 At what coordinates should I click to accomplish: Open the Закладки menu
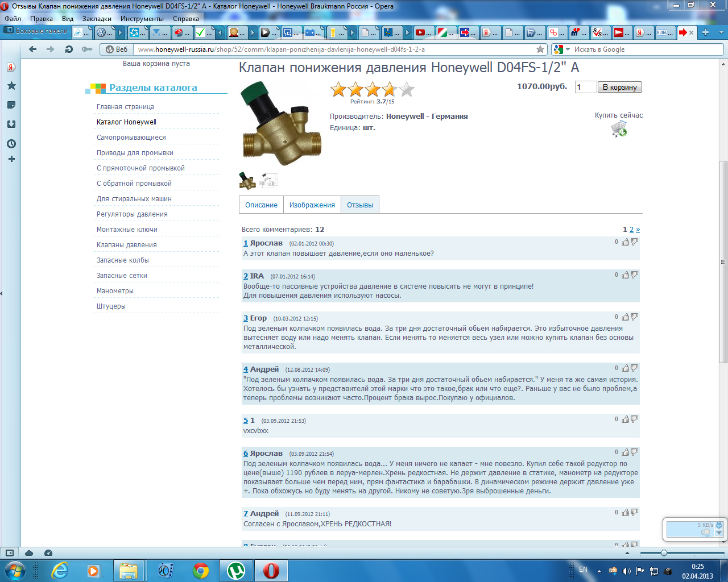[97, 19]
